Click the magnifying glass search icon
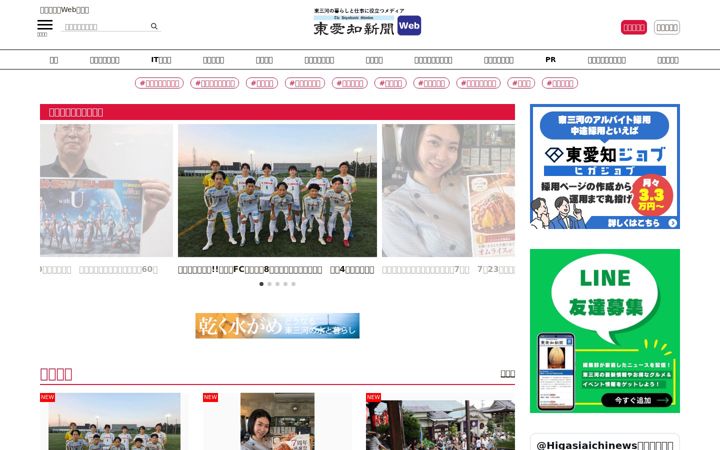 click(x=154, y=26)
